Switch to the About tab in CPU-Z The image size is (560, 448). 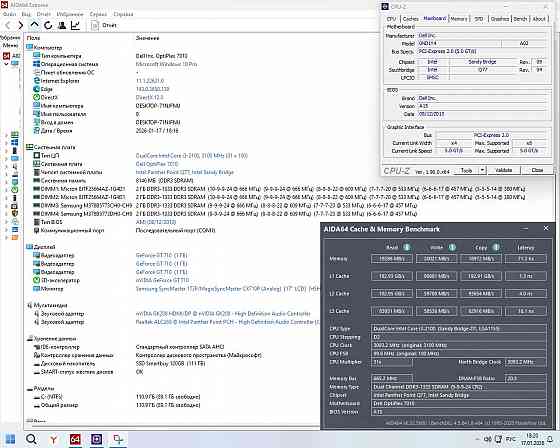click(x=539, y=19)
